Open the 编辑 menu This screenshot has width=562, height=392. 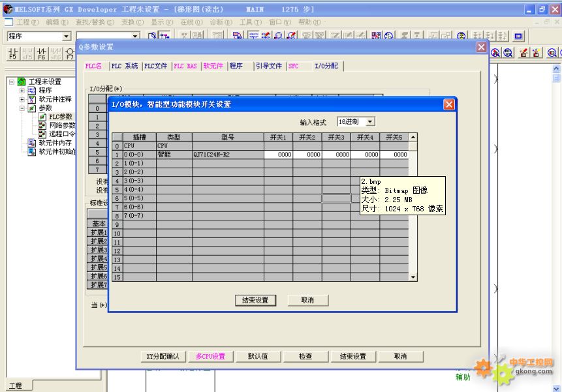point(57,22)
